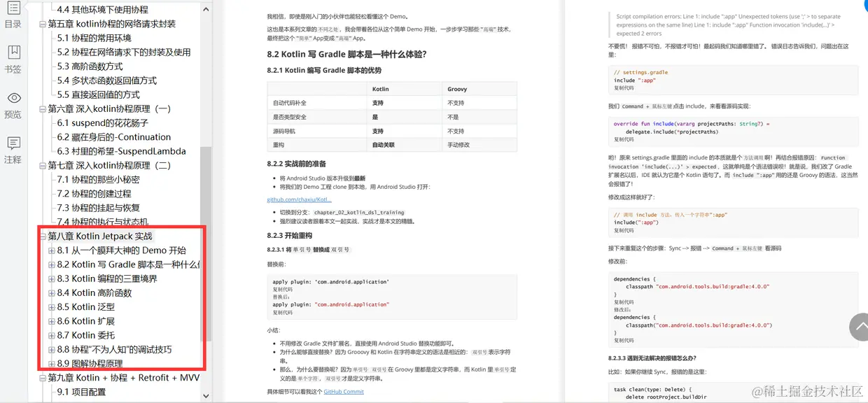The width and height of the screenshot is (868, 403).
Task: Open the 目录 table of contents panel
Action: pyautogui.click(x=13, y=14)
